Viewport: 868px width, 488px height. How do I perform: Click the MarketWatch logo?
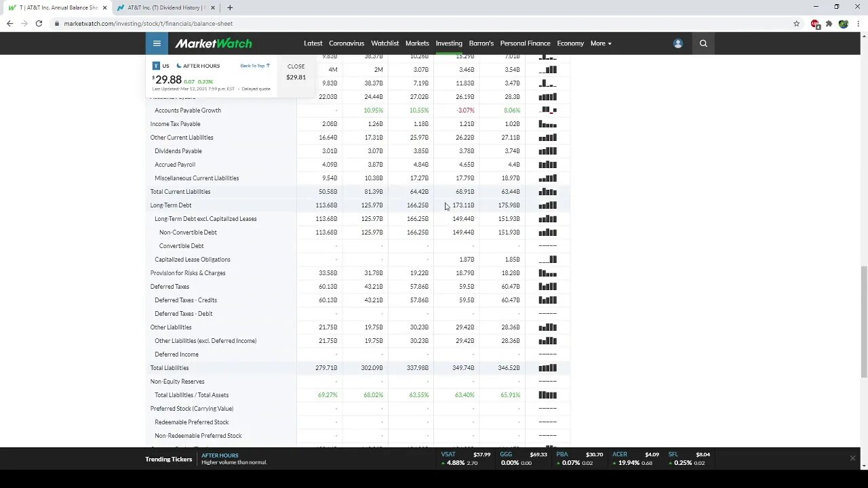pos(214,43)
